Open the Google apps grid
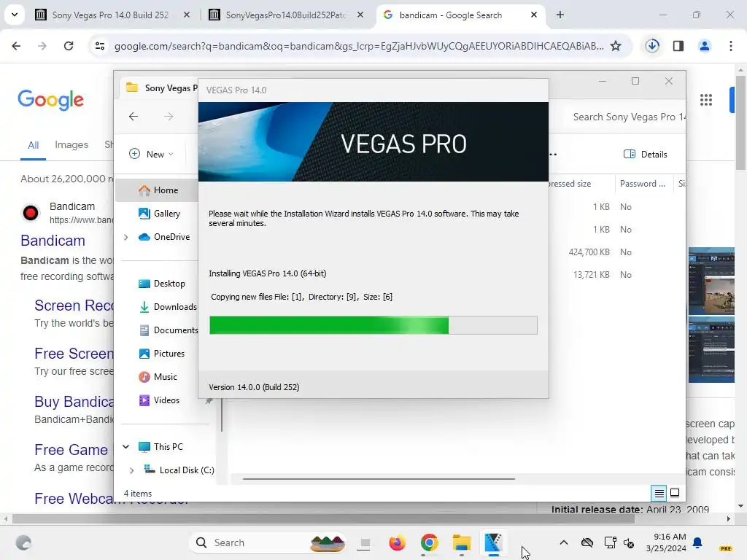 tap(706, 100)
